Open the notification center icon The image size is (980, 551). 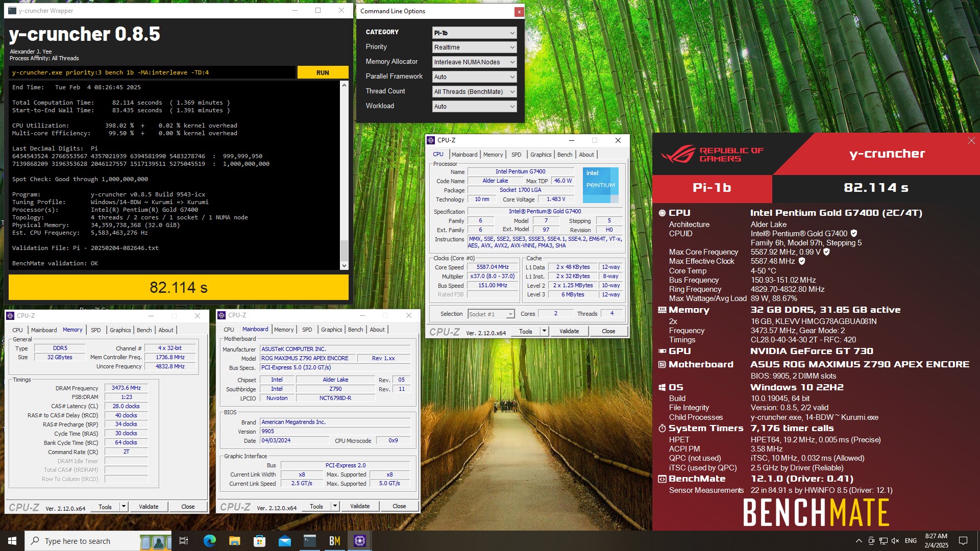(x=963, y=541)
